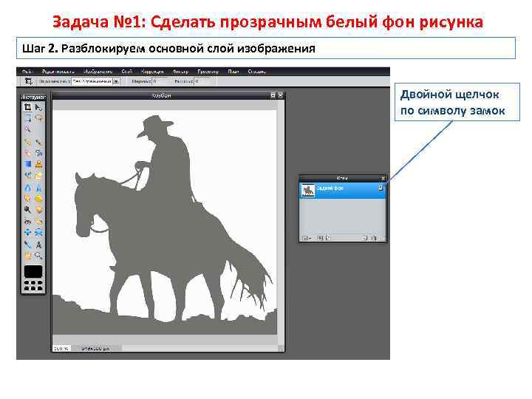This screenshot has width=532, height=399.
Task: Close the Layers panel
Action: pyautogui.click(x=383, y=178)
